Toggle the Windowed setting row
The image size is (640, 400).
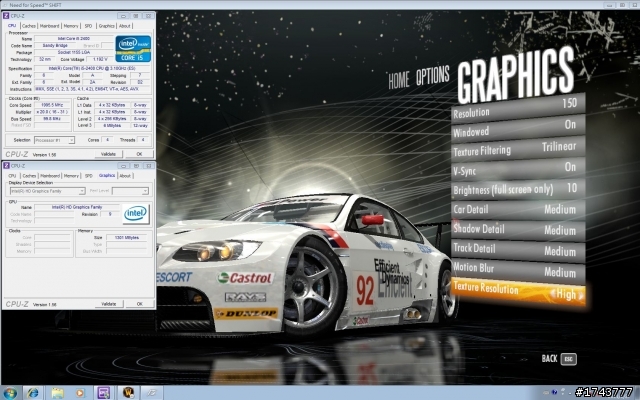(x=518, y=128)
